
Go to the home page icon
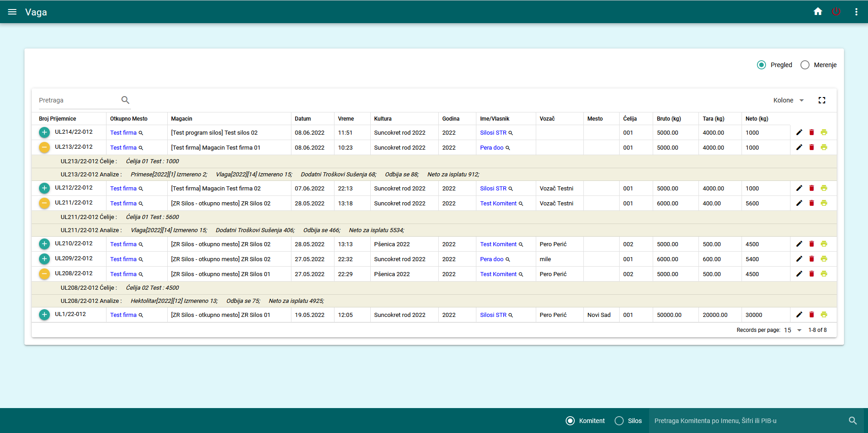pyautogui.click(x=818, y=12)
